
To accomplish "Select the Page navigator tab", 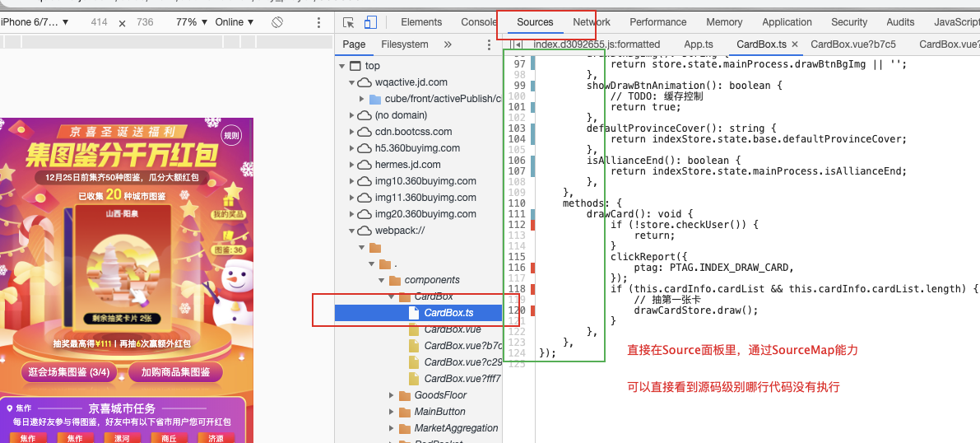I will pyautogui.click(x=354, y=44).
